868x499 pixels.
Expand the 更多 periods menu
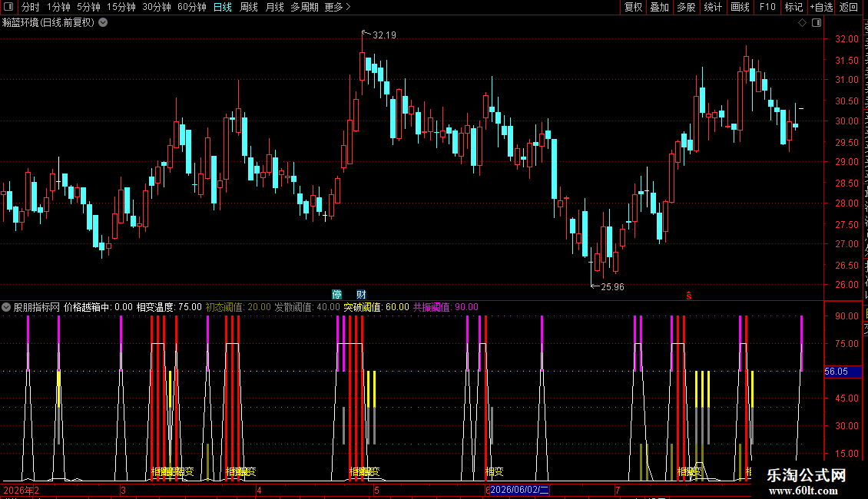coord(338,7)
